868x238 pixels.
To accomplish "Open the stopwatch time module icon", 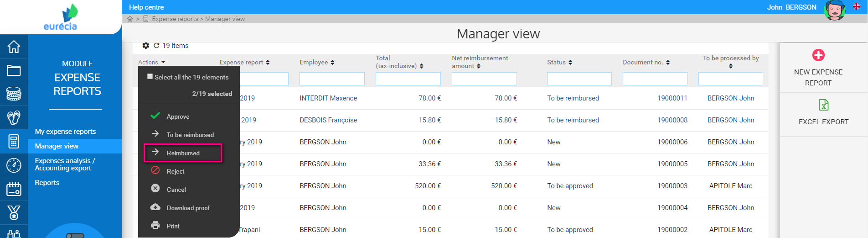I will [14, 165].
